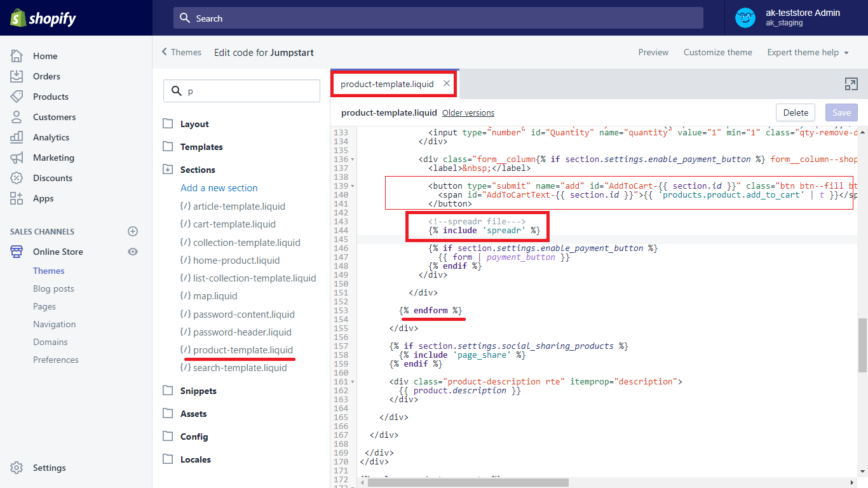
Task: Click the endform tag on line 153
Action: tap(431, 311)
